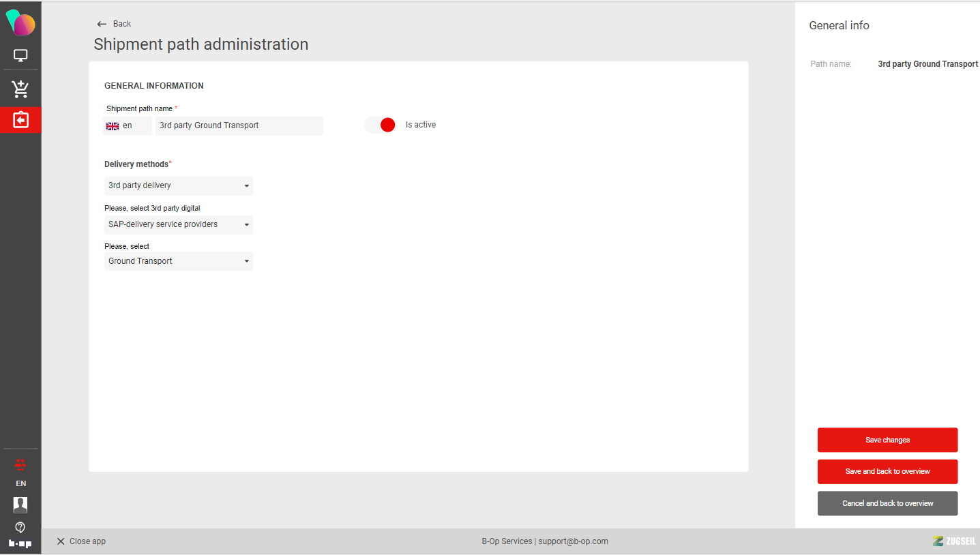Click the b-op logo at sidebar bottom
The width and height of the screenshot is (980, 555).
click(x=20, y=543)
